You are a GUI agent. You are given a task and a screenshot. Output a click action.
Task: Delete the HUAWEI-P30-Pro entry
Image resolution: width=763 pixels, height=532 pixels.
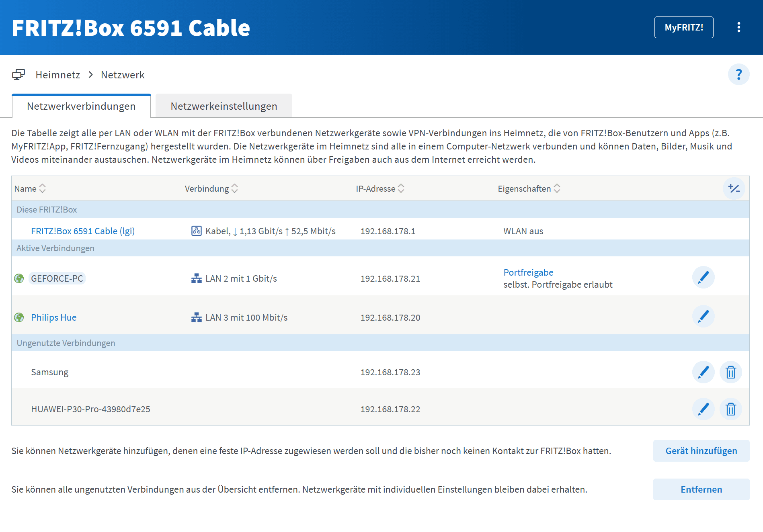click(730, 409)
